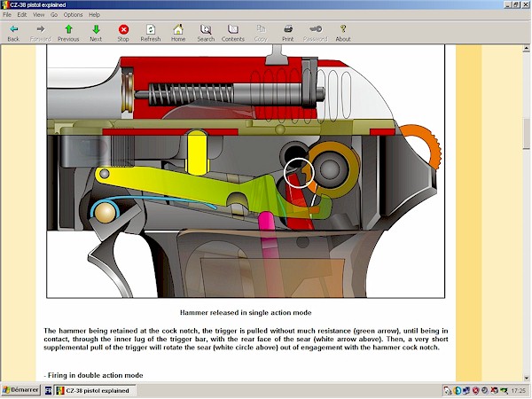Jump to the Previous topic

68,33
